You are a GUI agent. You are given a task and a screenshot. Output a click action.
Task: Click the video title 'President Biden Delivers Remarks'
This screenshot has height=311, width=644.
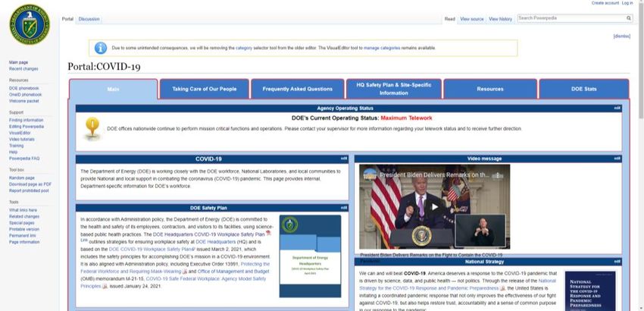(x=435, y=174)
